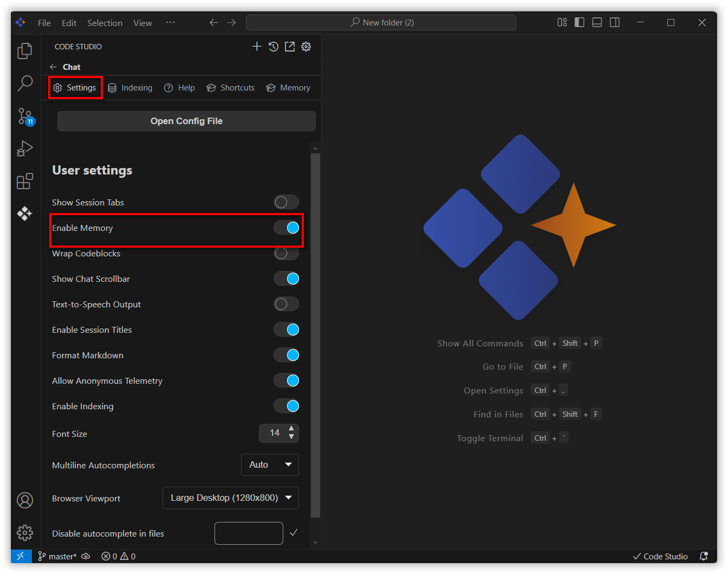Toggle primary side bar visibility
This screenshot has height=574, width=728.
(580, 22)
